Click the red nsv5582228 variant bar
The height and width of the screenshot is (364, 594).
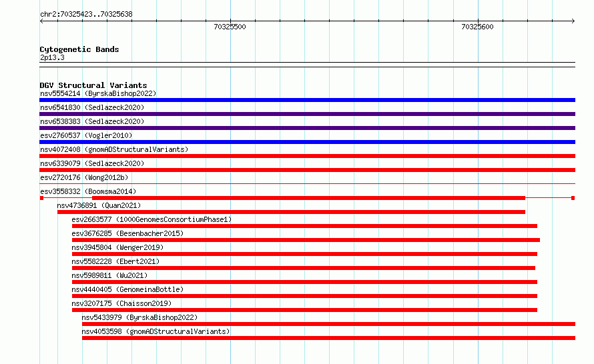(x=304, y=268)
